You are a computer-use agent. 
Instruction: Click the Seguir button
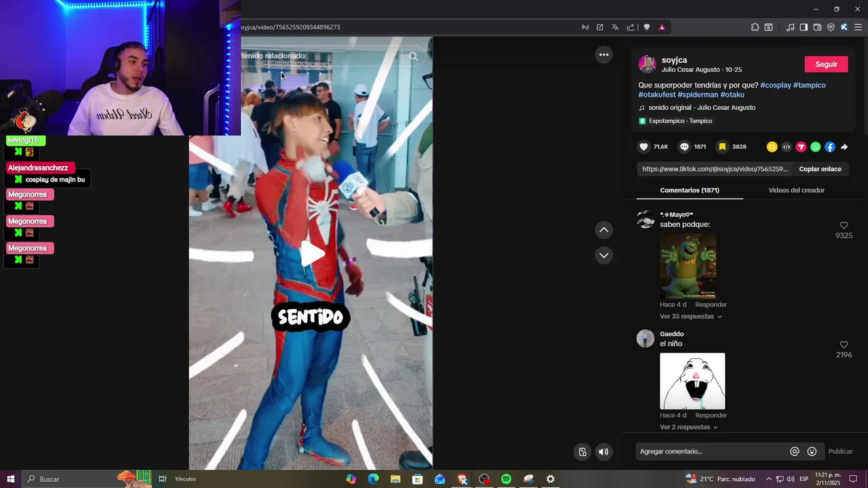[826, 64]
